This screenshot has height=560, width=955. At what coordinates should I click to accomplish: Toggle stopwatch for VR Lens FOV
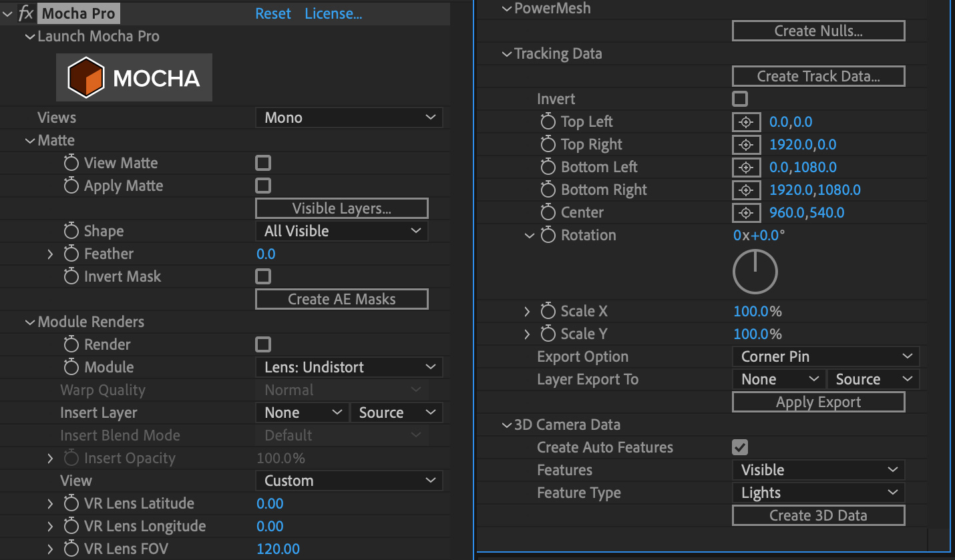tap(71, 549)
